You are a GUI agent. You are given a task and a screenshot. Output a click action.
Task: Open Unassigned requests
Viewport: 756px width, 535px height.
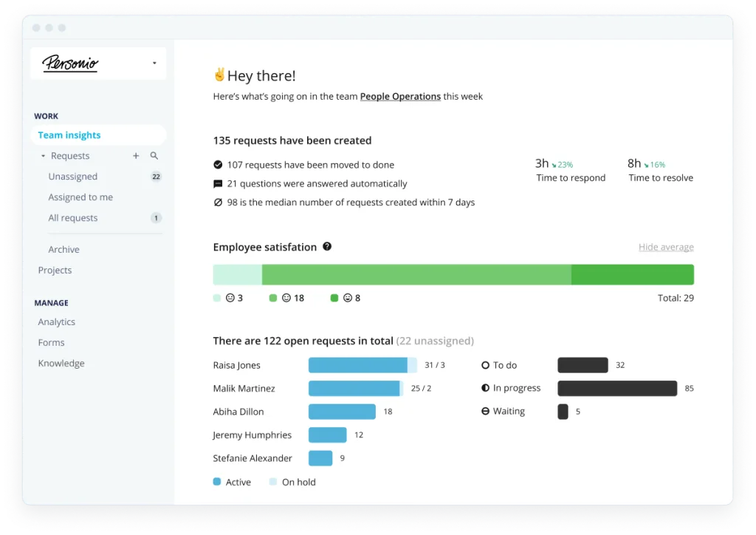click(x=73, y=177)
